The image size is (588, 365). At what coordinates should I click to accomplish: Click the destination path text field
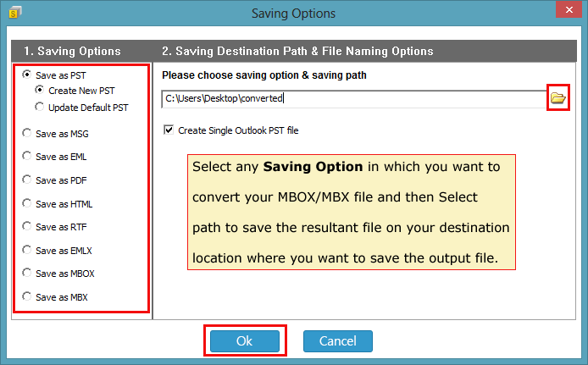[x=354, y=98]
